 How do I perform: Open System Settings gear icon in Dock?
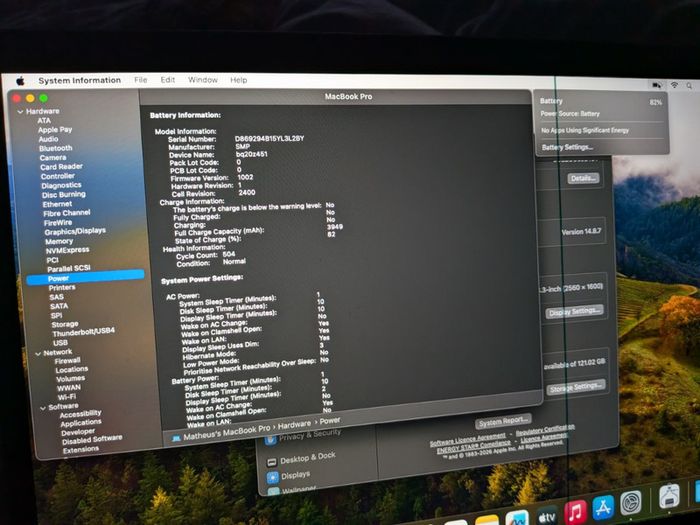[630, 502]
